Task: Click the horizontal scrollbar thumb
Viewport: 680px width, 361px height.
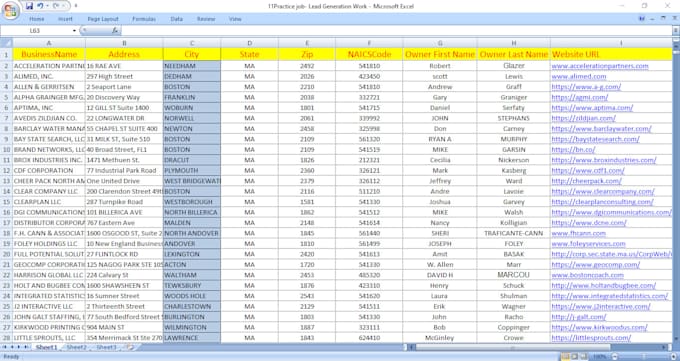Action: [513, 347]
